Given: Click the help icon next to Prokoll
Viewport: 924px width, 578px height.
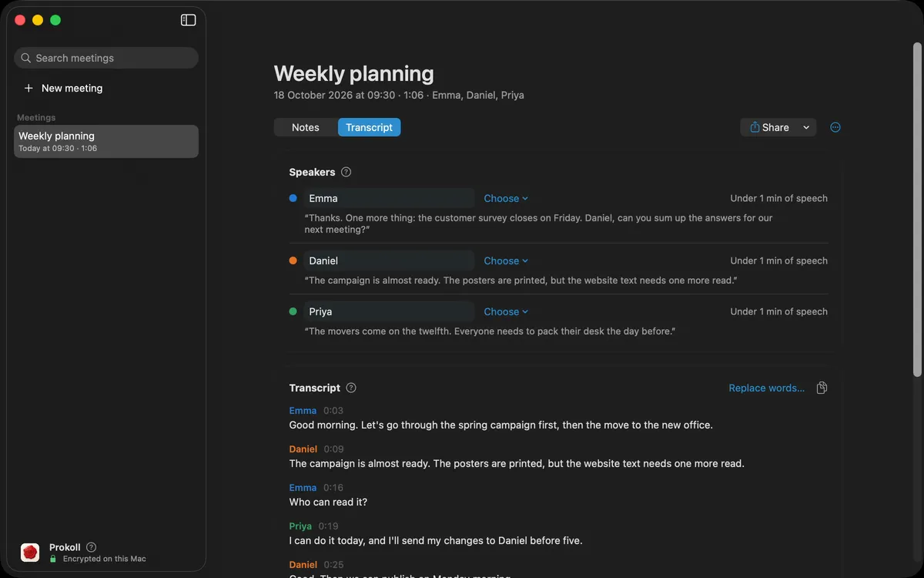Looking at the screenshot, I should point(92,547).
